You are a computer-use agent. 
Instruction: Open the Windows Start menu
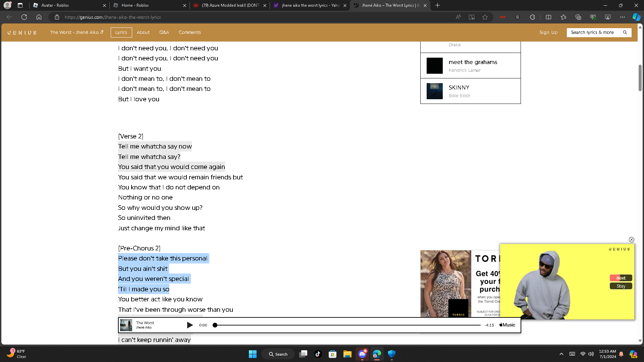tap(253, 354)
